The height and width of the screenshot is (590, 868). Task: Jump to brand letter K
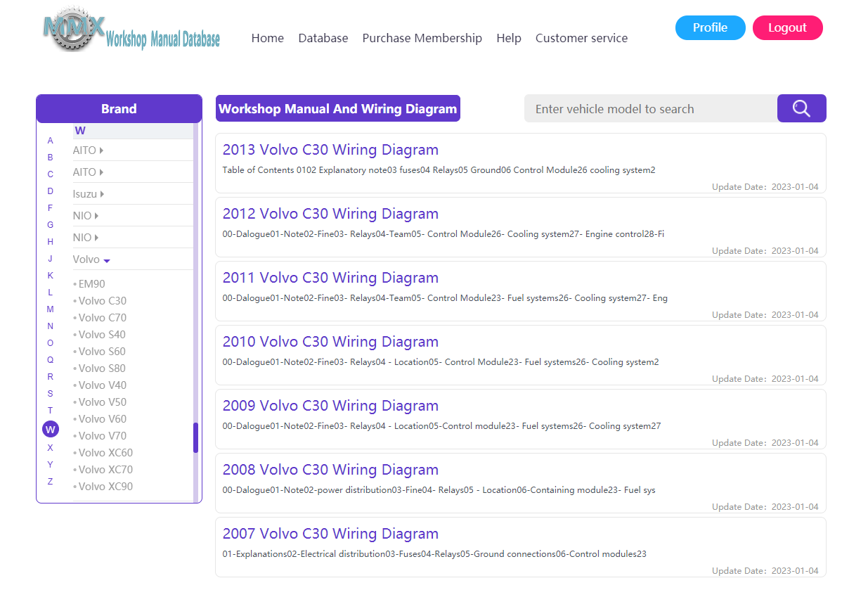coord(50,276)
